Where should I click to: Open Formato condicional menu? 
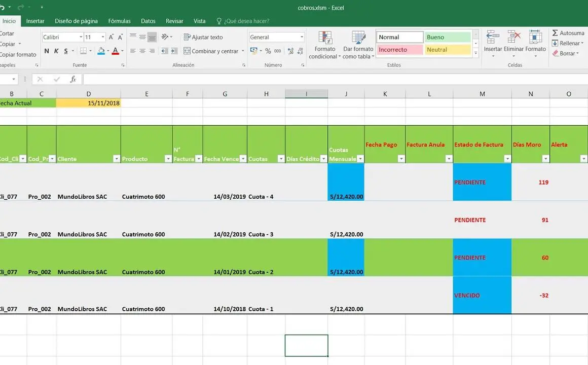pyautogui.click(x=324, y=46)
